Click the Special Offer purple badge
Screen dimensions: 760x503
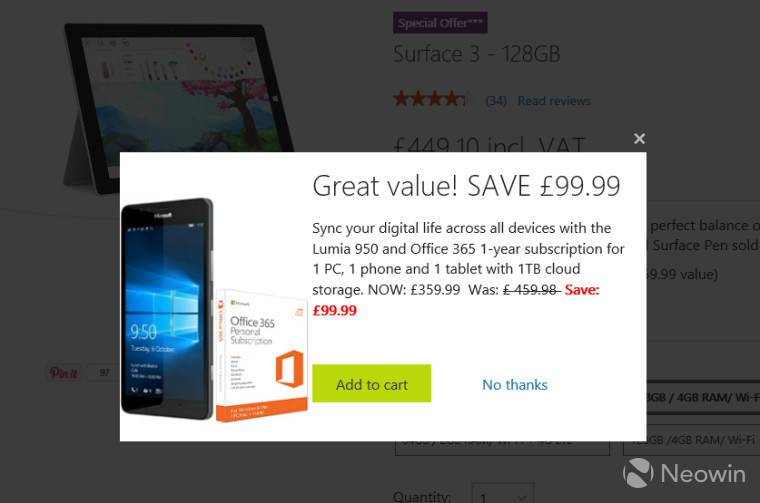(440, 23)
